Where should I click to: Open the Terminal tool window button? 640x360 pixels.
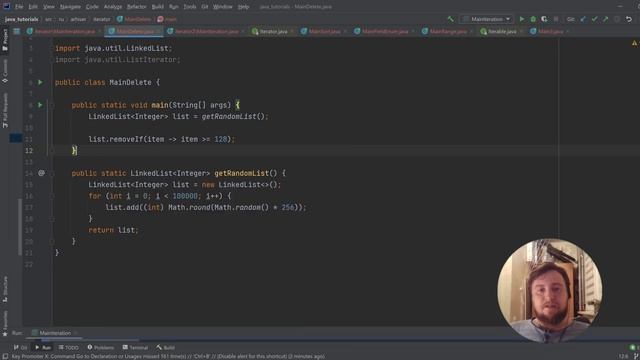(135, 347)
